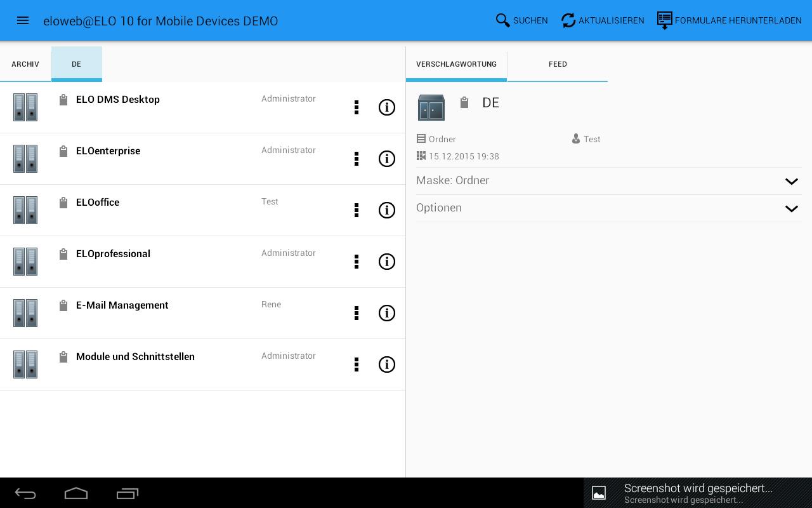This screenshot has width=812, height=508.
Task: Open the ELO DMS Desktop entry
Action: pos(202,107)
